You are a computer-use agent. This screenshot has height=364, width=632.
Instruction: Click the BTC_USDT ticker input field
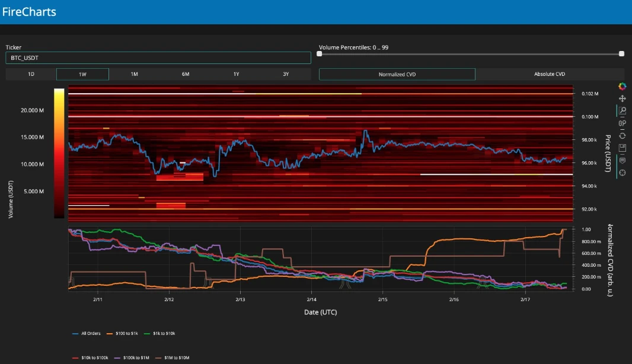(158, 58)
